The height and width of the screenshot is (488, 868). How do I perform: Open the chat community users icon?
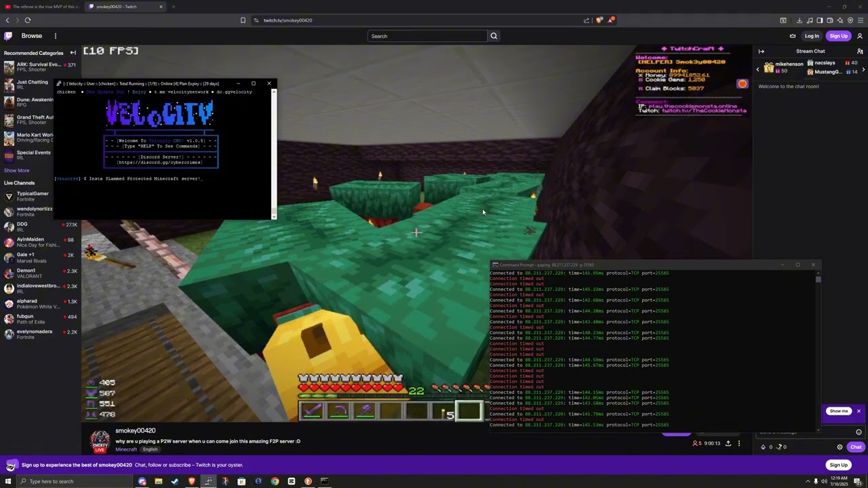[x=860, y=52]
